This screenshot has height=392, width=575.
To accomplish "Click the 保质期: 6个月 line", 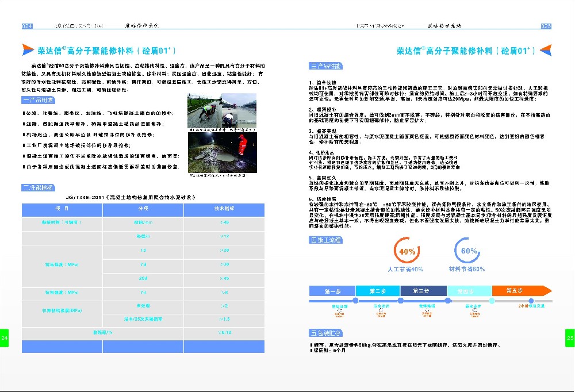I will point(328,351).
